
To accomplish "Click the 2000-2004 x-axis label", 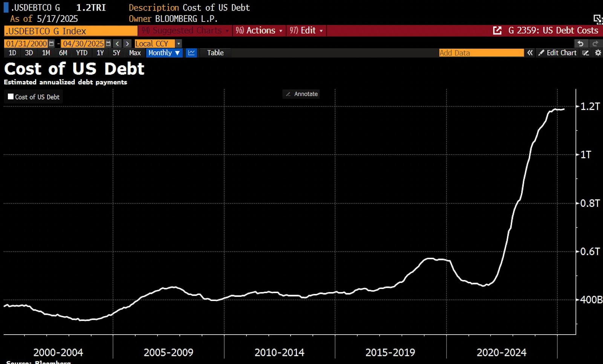I will tap(58, 352).
